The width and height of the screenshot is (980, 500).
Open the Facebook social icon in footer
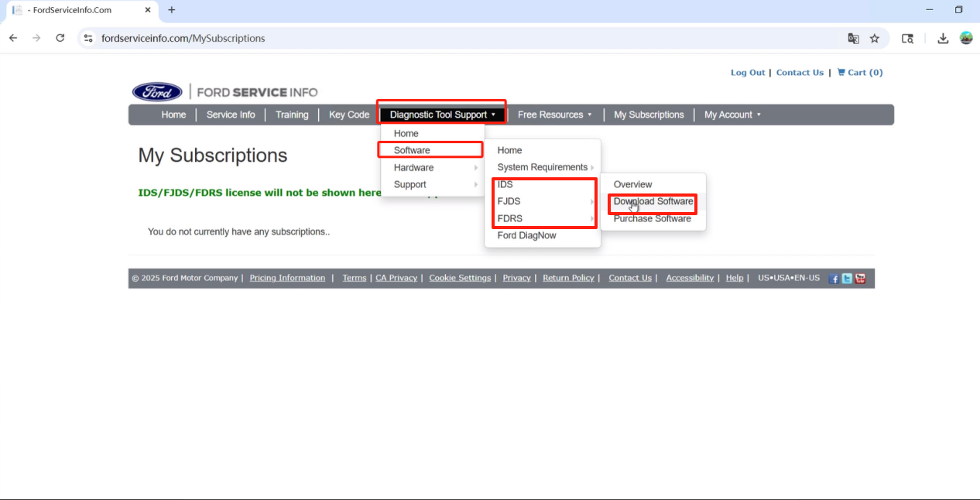click(834, 279)
